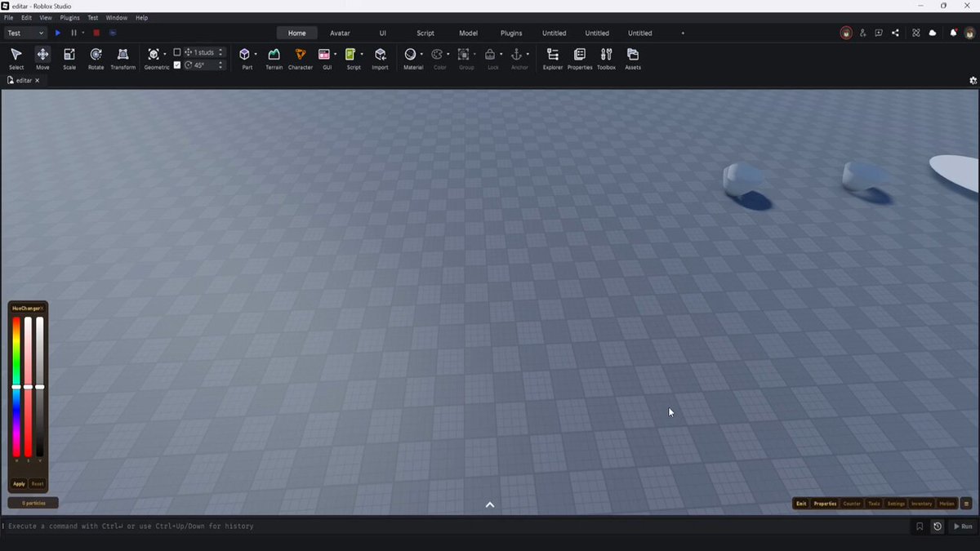Open the File menu
This screenshot has height=551, width=980.
click(8, 17)
